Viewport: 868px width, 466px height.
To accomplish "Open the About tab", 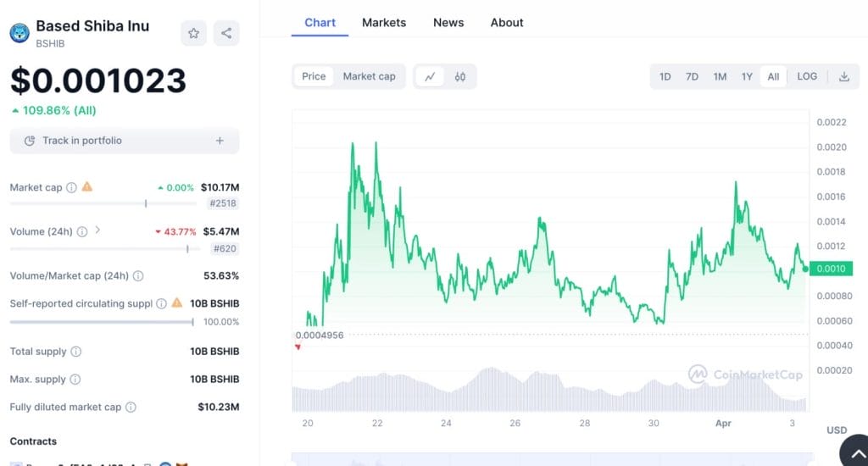I will [507, 23].
